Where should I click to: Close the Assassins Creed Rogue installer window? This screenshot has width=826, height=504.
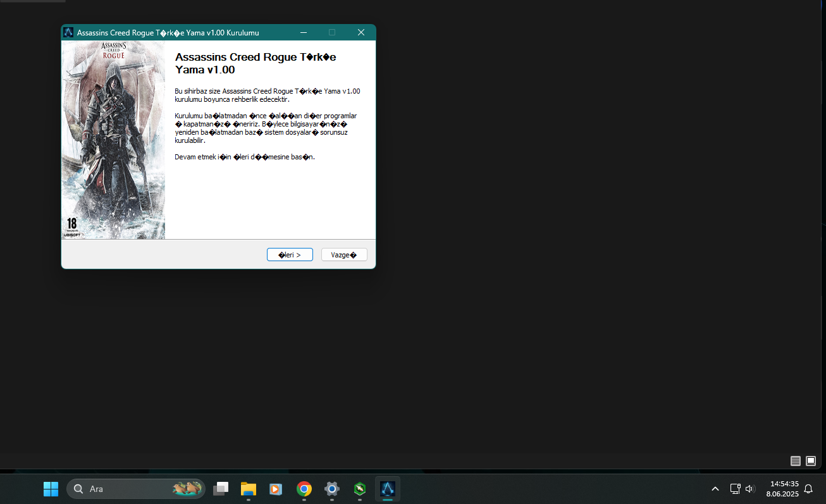tap(361, 32)
